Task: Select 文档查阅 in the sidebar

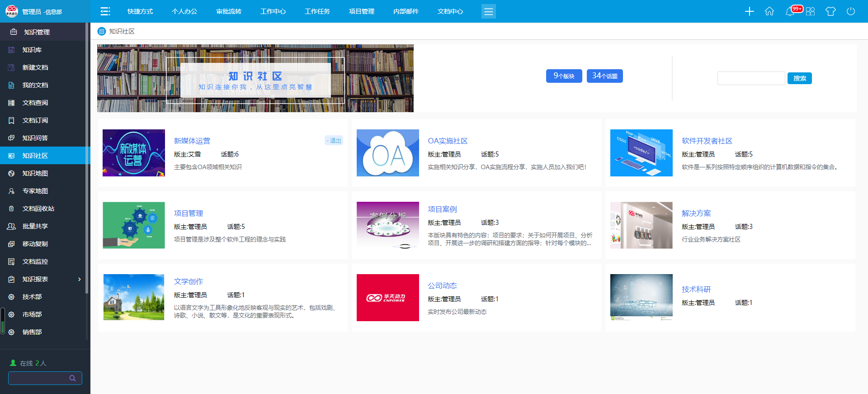Action: 35,103
